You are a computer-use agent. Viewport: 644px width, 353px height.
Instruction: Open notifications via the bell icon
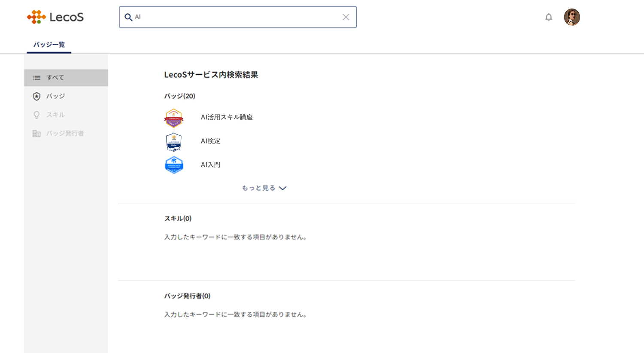point(549,17)
